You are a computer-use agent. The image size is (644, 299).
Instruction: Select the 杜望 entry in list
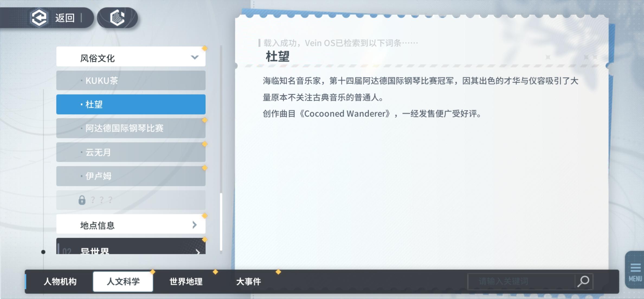click(x=131, y=104)
